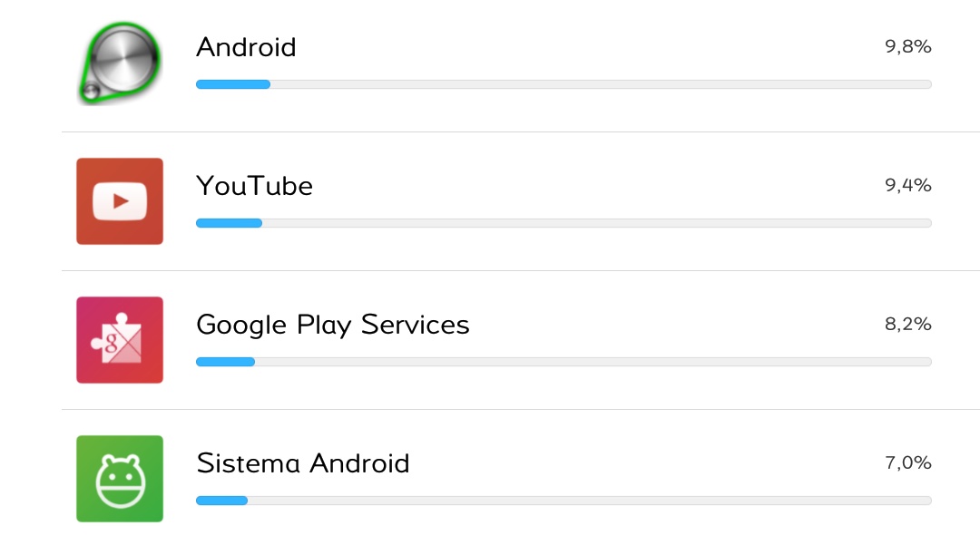Click the 9,4% YouTube percentage
The image size is (980, 535).
tap(907, 185)
